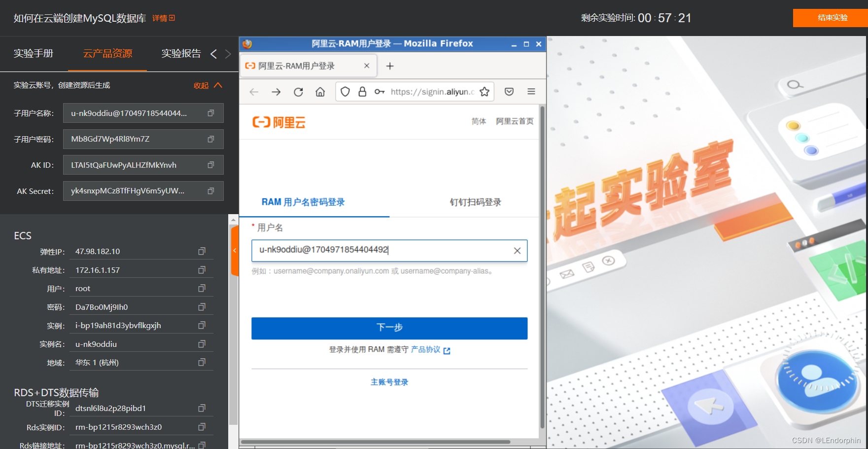Open 详情 next to the lab title

164,18
